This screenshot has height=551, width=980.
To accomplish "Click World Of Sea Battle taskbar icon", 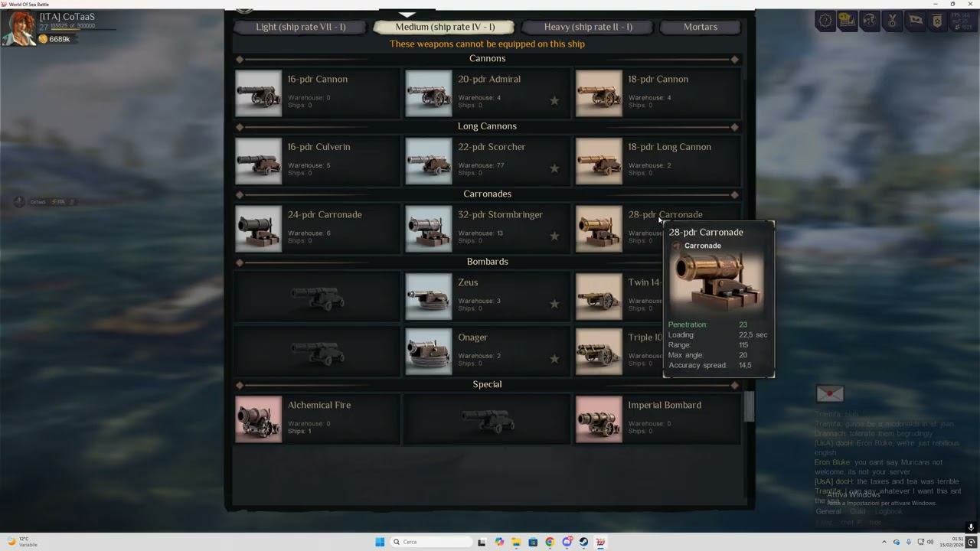I will (x=601, y=542).
